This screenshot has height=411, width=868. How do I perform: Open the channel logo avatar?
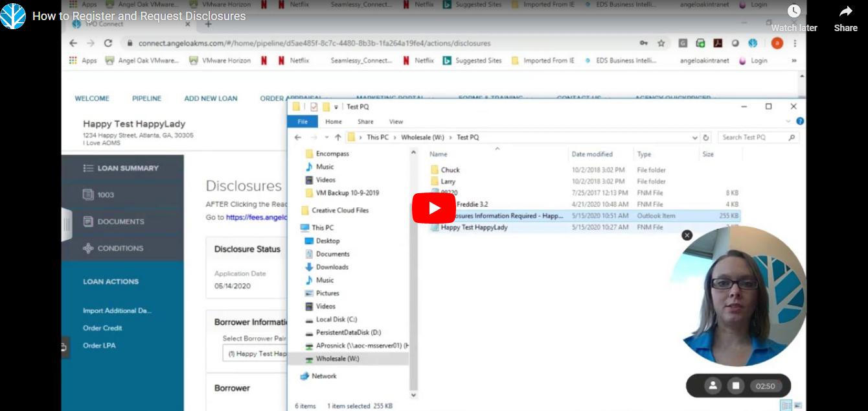tap(13, 16)
